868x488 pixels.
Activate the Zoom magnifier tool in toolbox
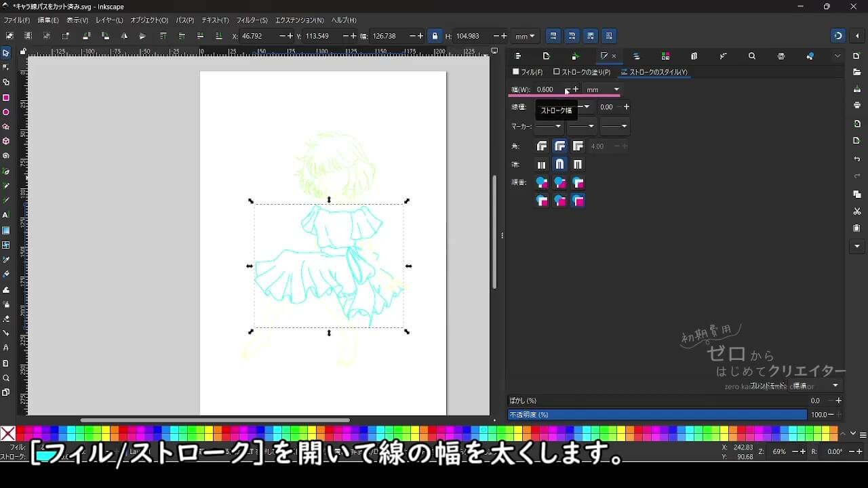6,378
